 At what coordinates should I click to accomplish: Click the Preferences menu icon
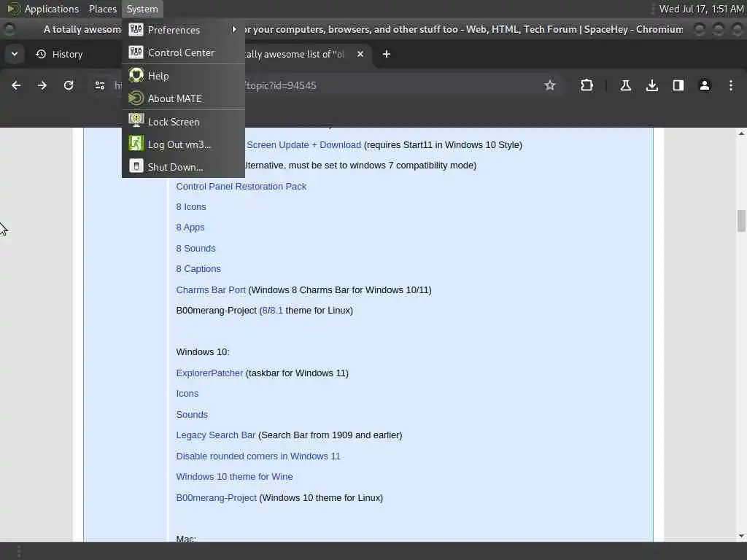tap(136, 29)
